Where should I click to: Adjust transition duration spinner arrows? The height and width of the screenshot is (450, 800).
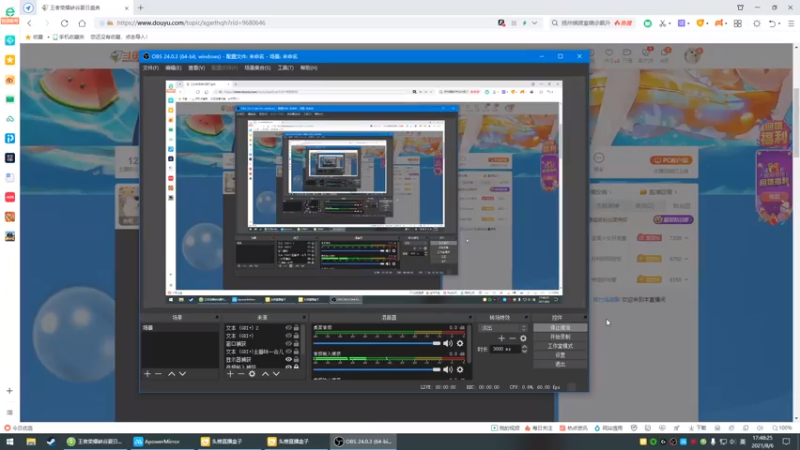pos(524,349)
